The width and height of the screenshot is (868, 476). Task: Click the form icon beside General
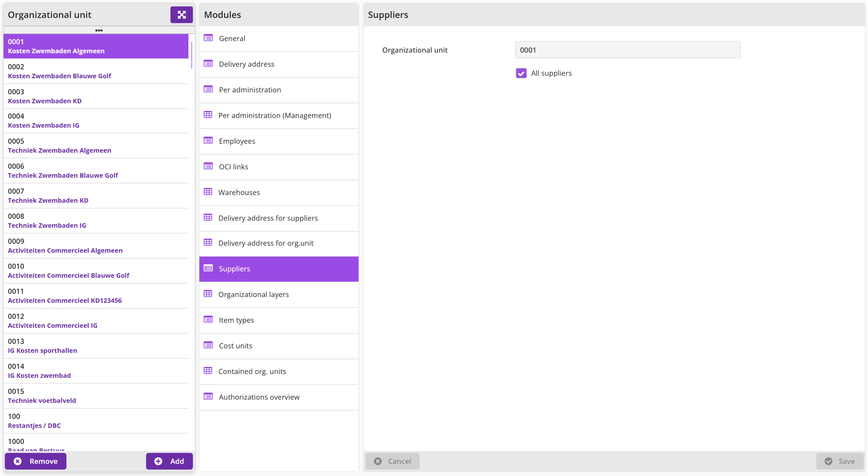[x=208, y=38]
